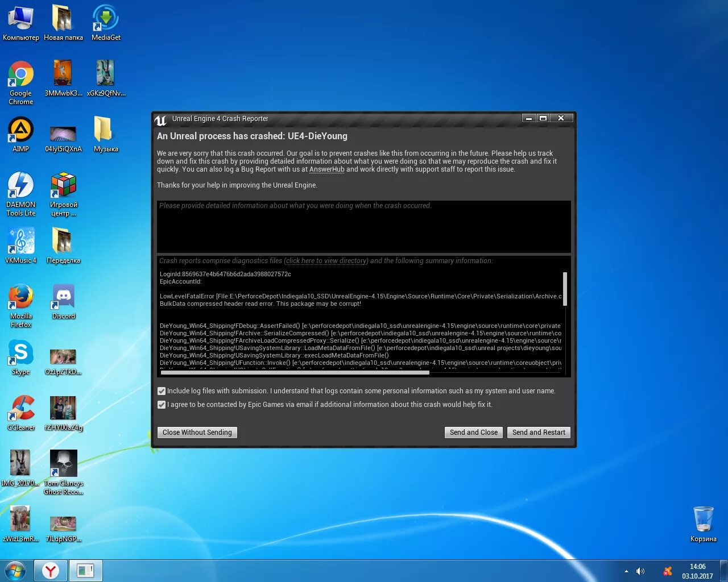Click the LoginId line in the crash log
The width and height of the screenshot is (728, 582).
pos(225,274)
